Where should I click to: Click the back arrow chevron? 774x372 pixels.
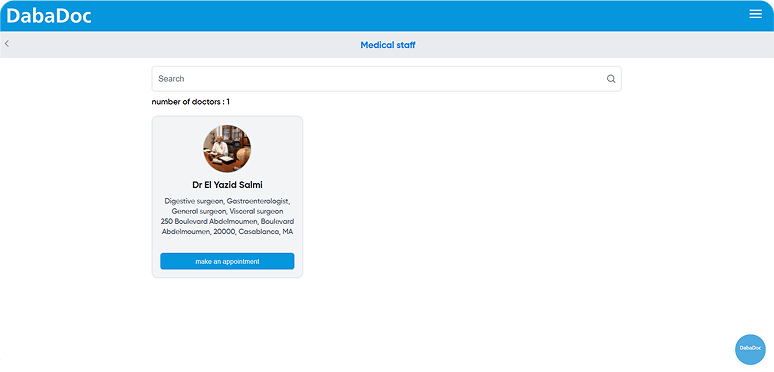point(7,44)
